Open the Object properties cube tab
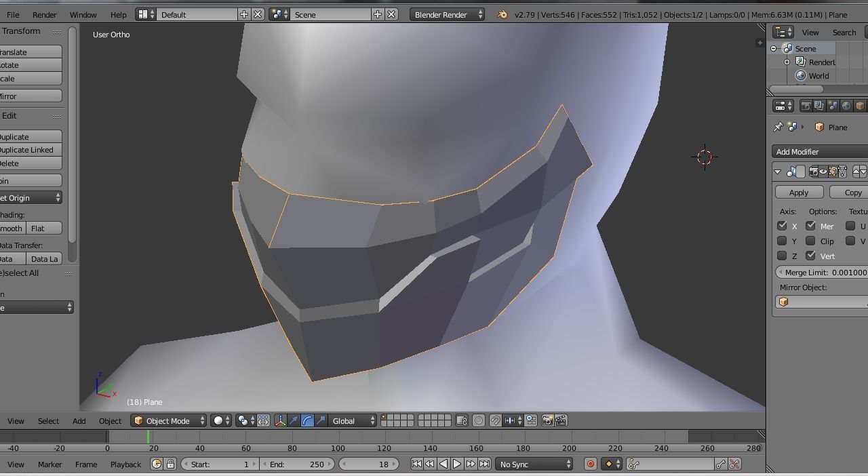 point(860,106)
